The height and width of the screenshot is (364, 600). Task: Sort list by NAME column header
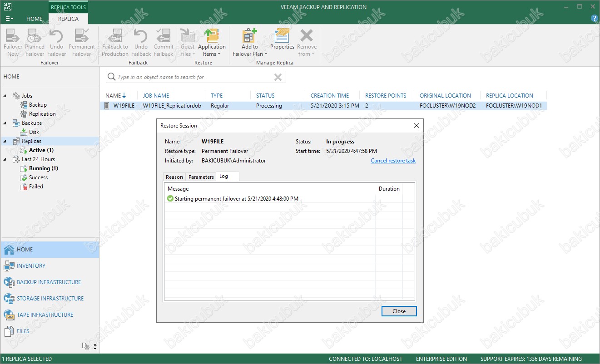point(113,96)
